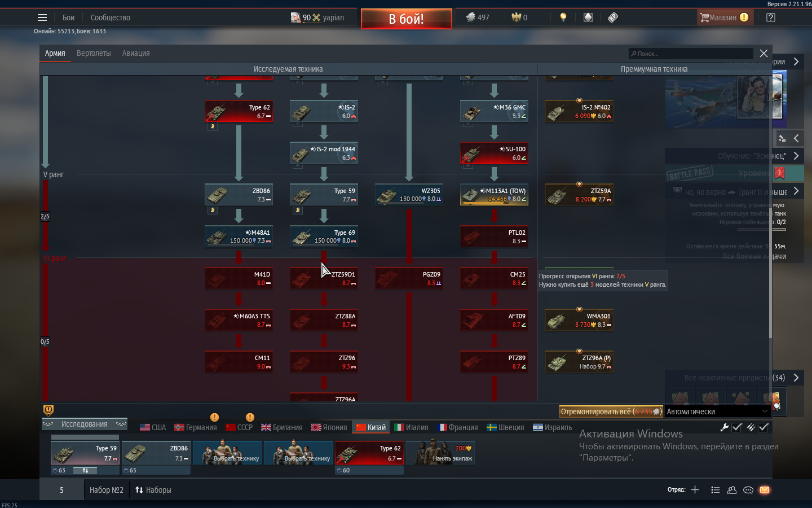Click the auto-ammo refill bullets icon
Screen dimensions: 812x508
click(751, 427)
